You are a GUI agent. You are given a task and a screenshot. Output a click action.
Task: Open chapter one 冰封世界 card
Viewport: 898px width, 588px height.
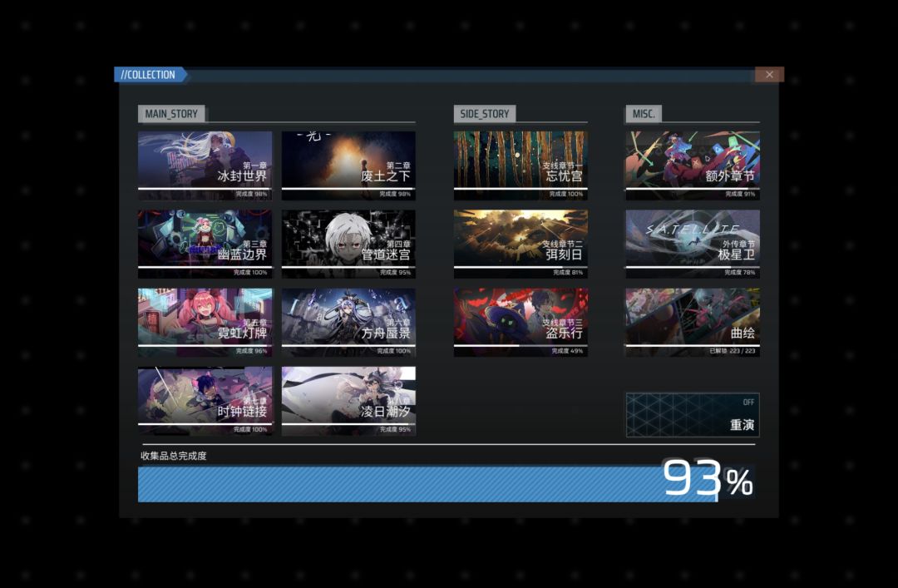coord(205,165)
